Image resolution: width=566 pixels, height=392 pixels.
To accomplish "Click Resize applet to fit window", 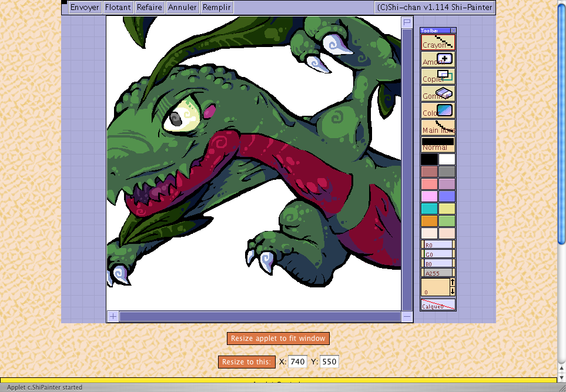I will tap(278, 338).
